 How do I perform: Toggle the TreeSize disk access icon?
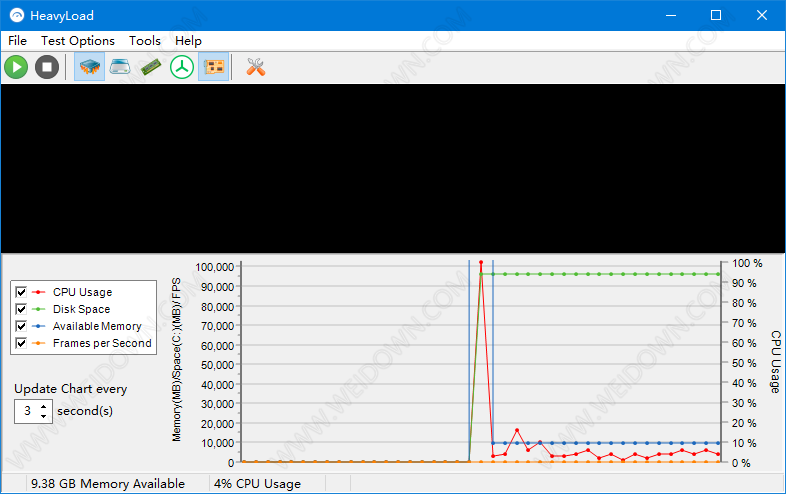point(181,67)
